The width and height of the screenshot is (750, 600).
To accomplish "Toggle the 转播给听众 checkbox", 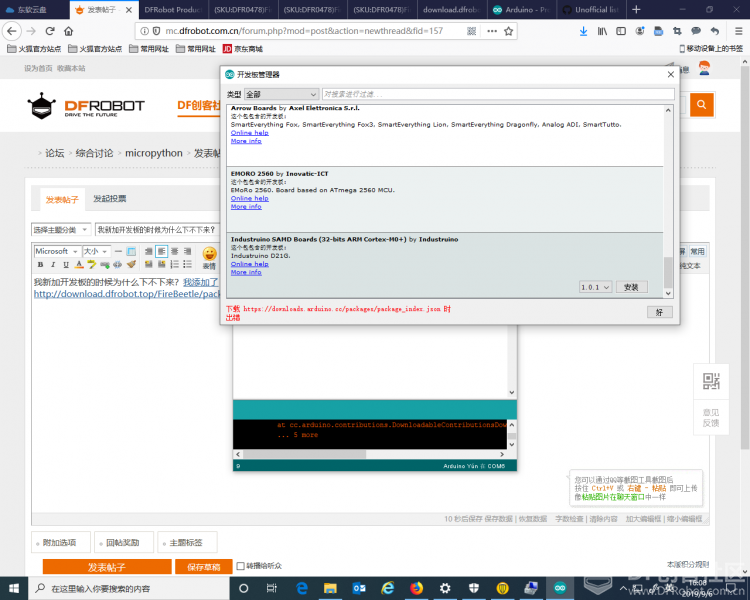I will pyautogui.click(x=241, y=566).
